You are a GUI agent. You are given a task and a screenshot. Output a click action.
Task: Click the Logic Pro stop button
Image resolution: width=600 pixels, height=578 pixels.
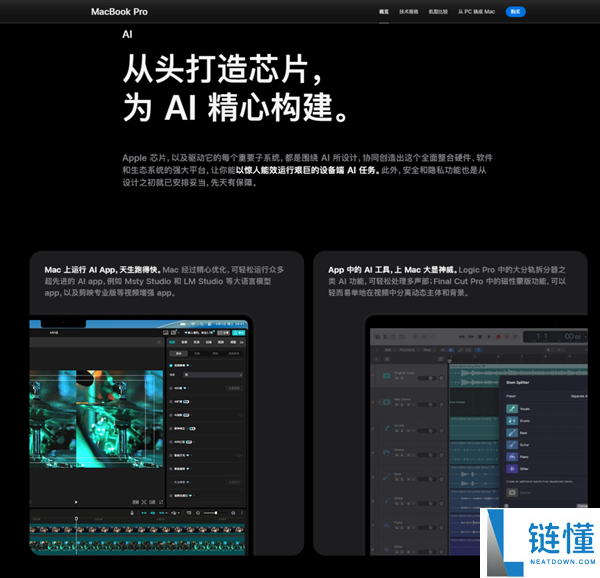[x=480, y=337]
